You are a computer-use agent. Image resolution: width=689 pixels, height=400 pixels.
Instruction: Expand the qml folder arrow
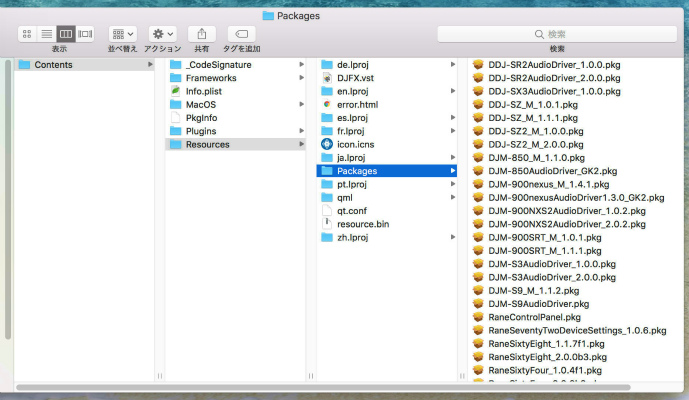pos(453,197)
